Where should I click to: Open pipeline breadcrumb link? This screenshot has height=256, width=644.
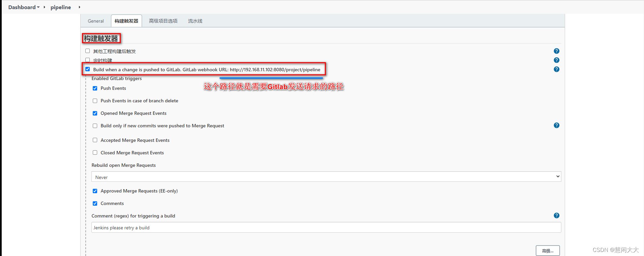[61, 7]
